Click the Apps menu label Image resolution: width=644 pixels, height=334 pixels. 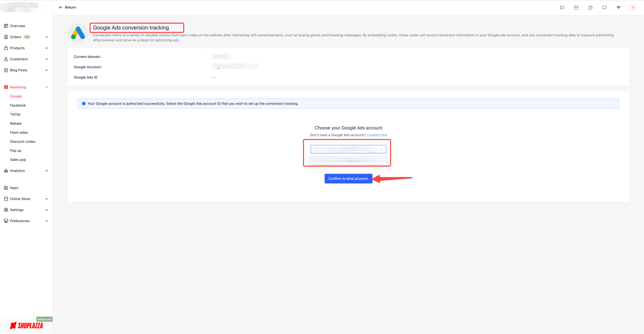14,188
